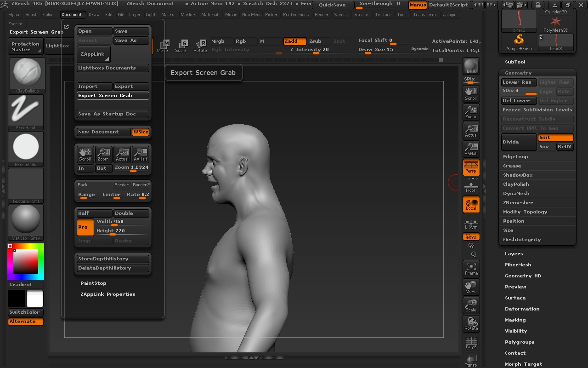588x368 pixels.
Task: Click Save As Startup Doc
Action: 113,114
